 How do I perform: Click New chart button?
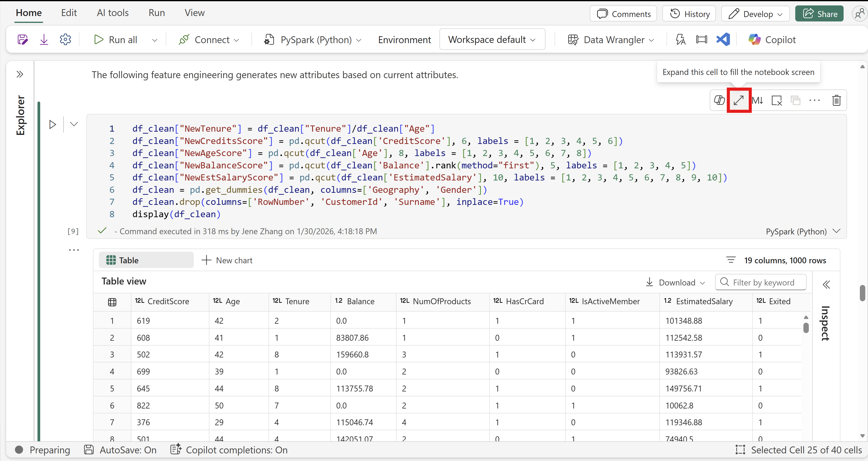(227, 261)
